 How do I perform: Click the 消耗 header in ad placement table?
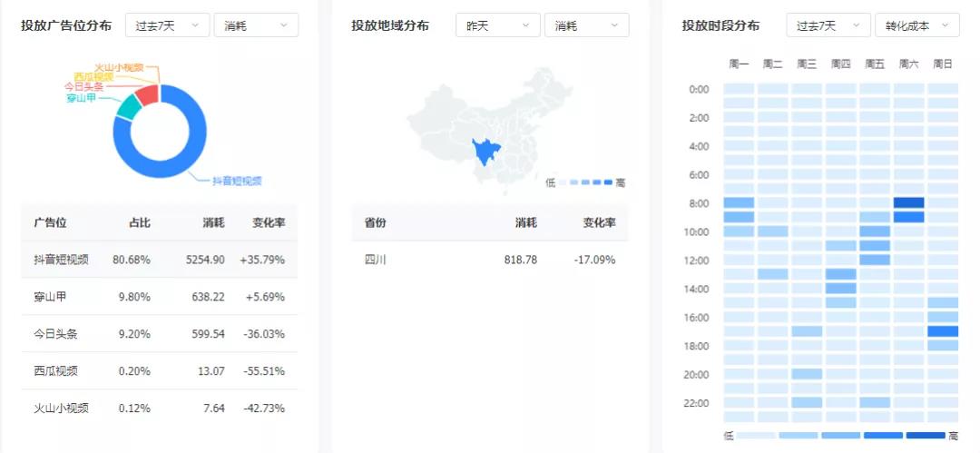[214, 222]
